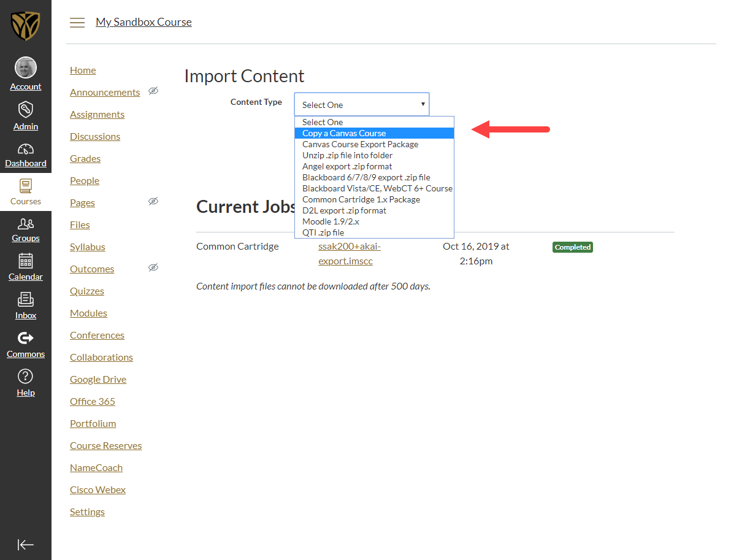Click the Commons arrow icon
This screenshot has width=731, height=560.
(x=26, y=338)
